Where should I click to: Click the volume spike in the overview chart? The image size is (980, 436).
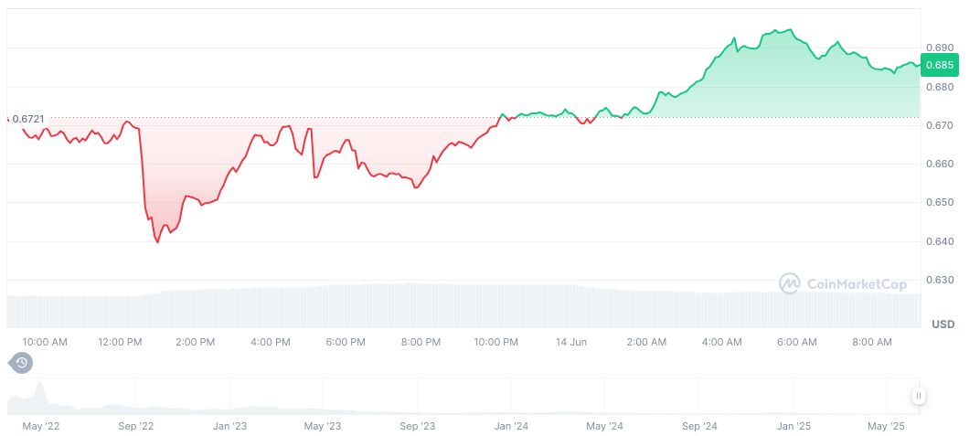coord(39,394)
